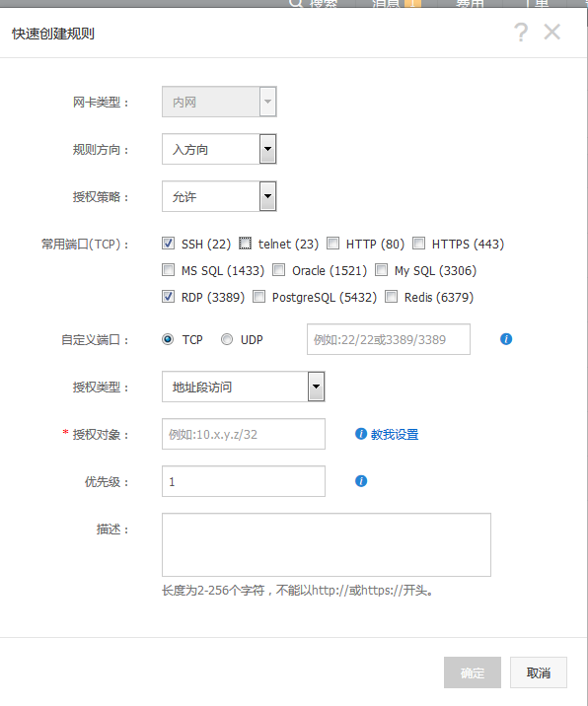This screenshot has width=588, height=706.
Task: Enable the HTTPS (443) port checkbox
Action: (418, 244)
